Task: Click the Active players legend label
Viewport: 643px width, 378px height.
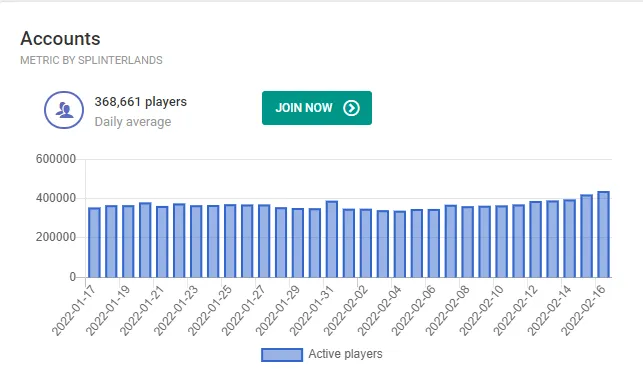Action: tap(345, 354)
